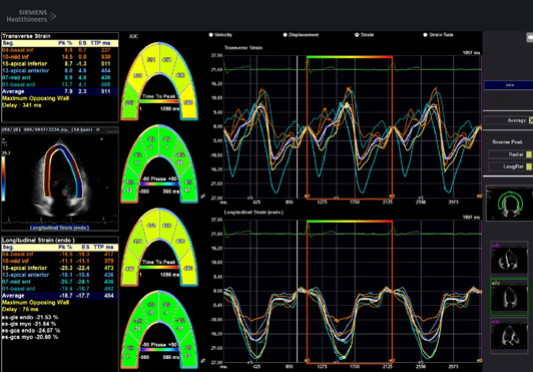Click the A2C label above arches
This screenshot has width=533, height=372.
tap(134, 36)
